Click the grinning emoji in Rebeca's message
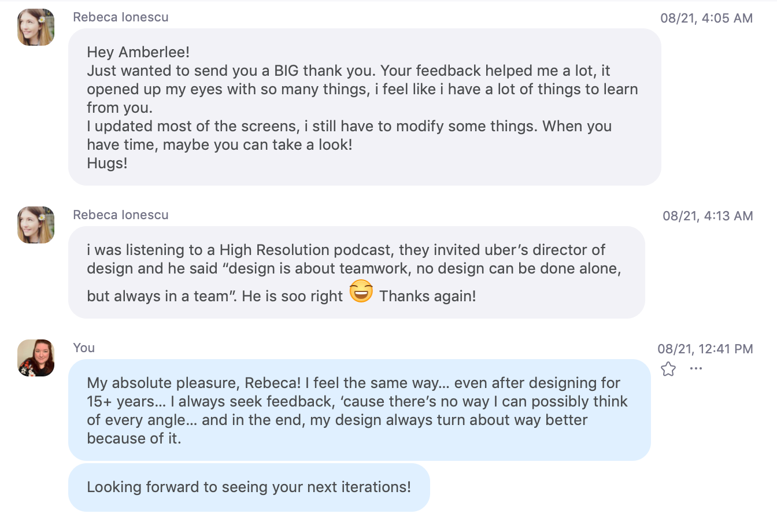 coord(361,291)
